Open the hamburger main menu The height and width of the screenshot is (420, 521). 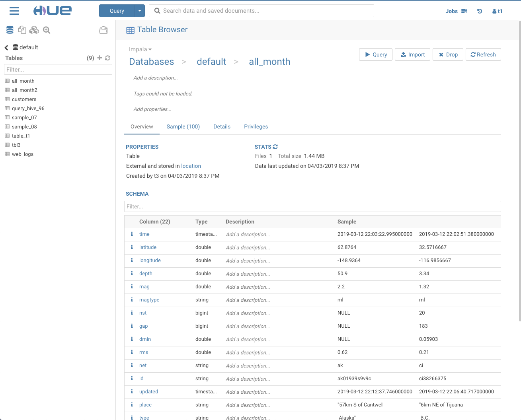(x=14, y=11)
